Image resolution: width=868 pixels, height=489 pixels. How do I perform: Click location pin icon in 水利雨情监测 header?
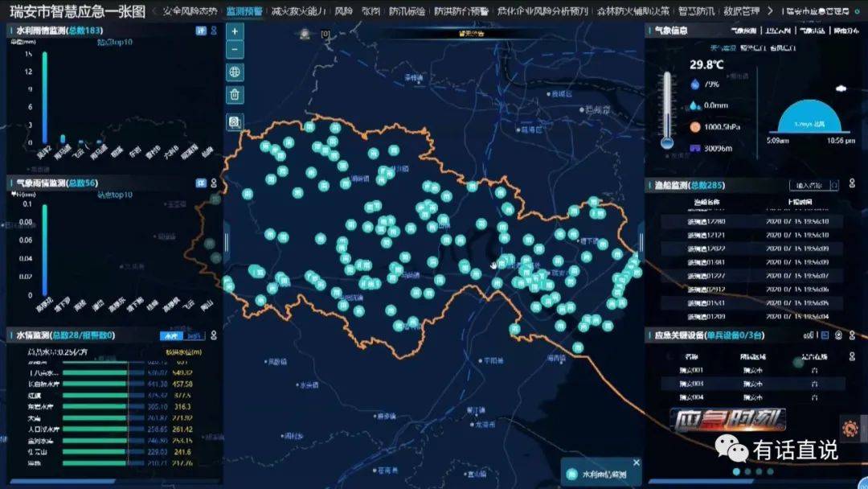214,31
